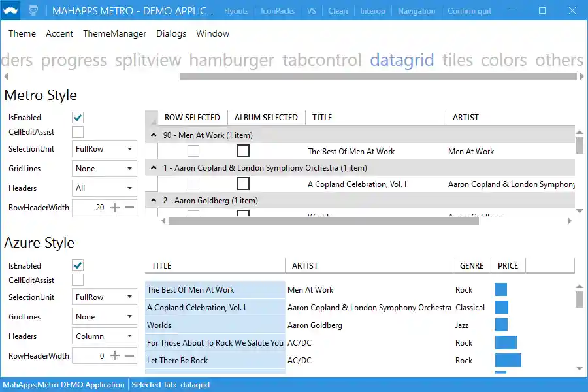Click Navigation in the title bar
588x392 pixels.
click(x=416, y=10)
